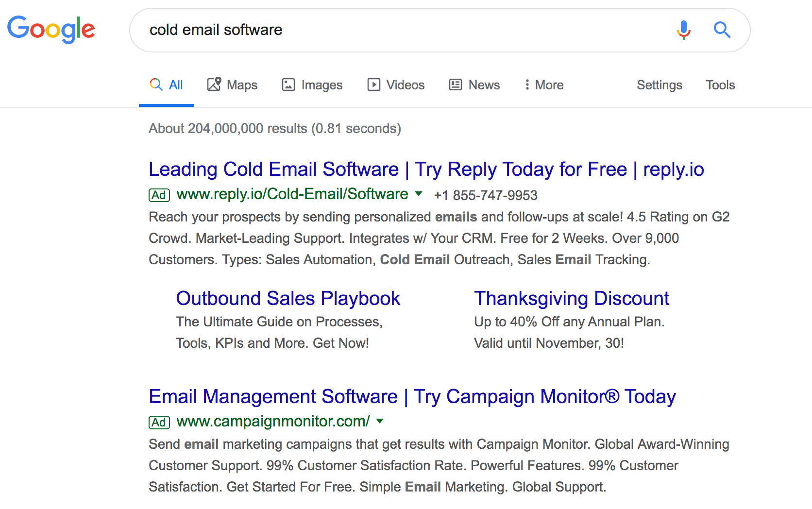Viewport: 812px width, 509px height.
Task: Click the blue magnifier search button
Action: 722,30
